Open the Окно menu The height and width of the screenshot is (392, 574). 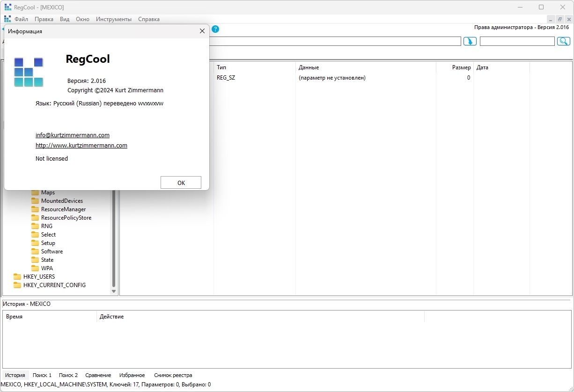coord(82,19)
